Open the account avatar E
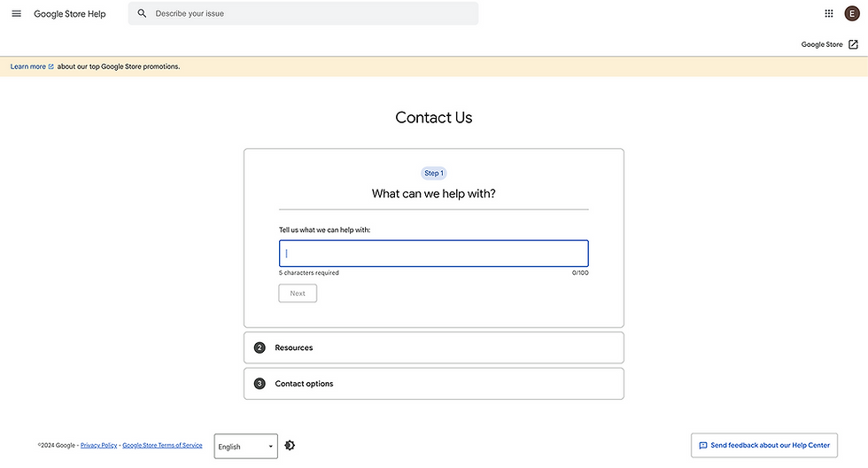The image size is (868, 468). pos(852,13)
